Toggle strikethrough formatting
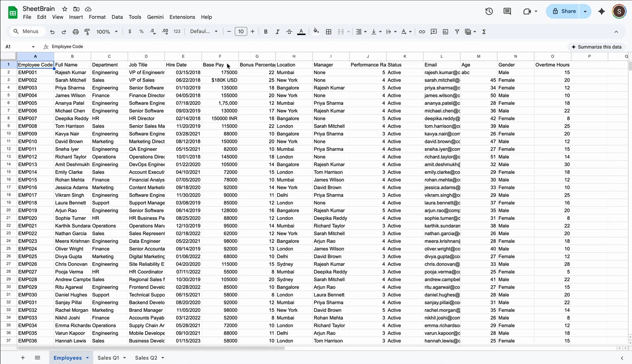Screen dimensions: 632x364 (x=289, y=32)
